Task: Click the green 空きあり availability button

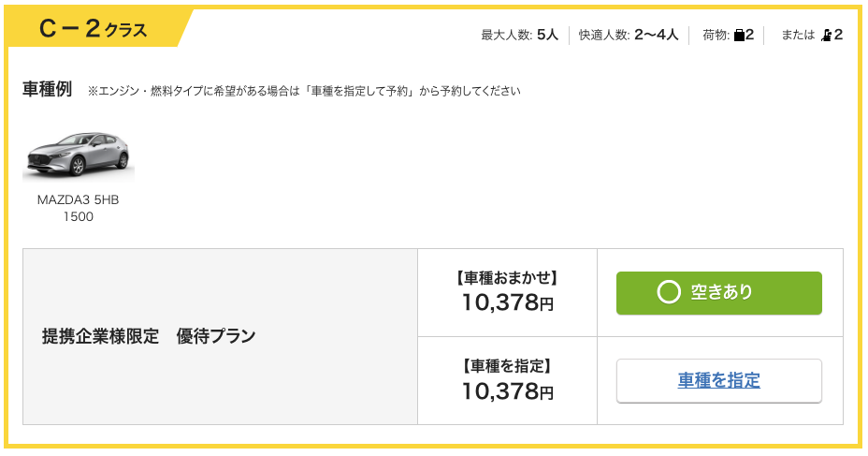Action: click(x=718, y=292)
